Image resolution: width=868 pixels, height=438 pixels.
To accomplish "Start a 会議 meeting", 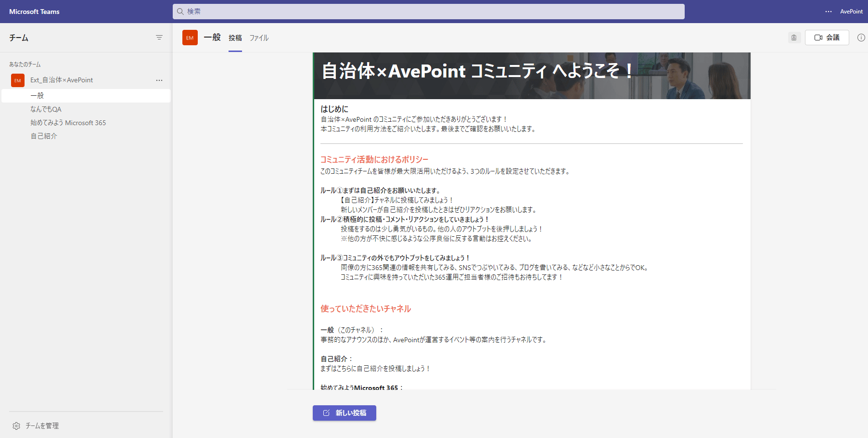I will point(827,38).
